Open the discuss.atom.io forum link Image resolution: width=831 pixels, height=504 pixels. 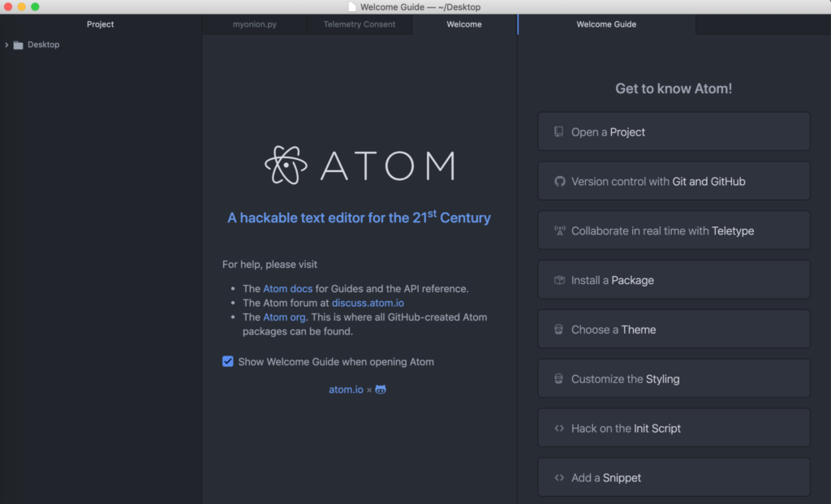[368, 304]
